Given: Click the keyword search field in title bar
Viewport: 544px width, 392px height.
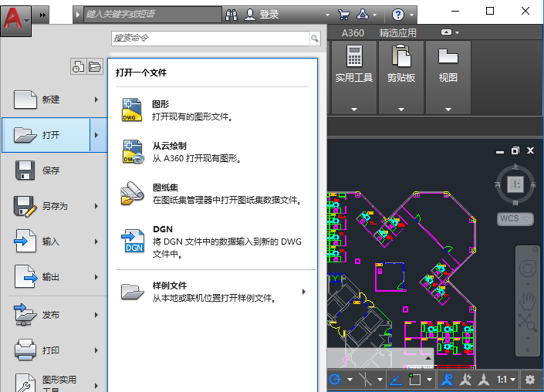Looking at the screenshot, I should click(153, 15).
